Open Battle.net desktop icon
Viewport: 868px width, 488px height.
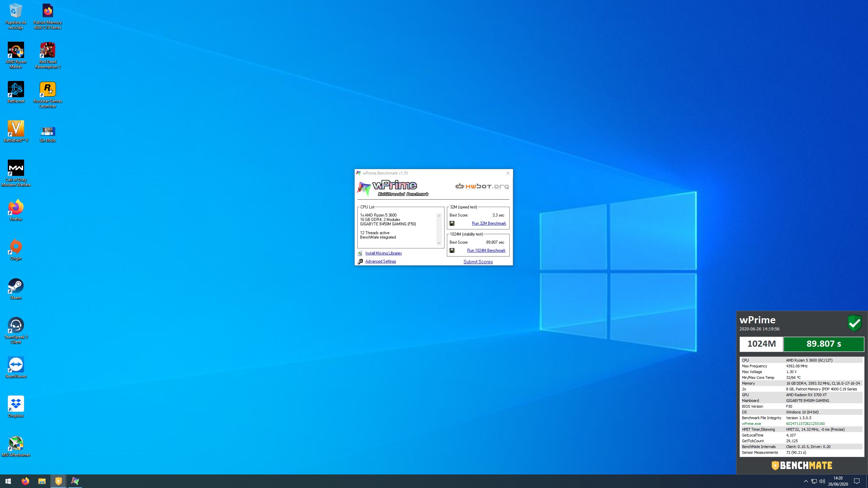coord(16,93)
